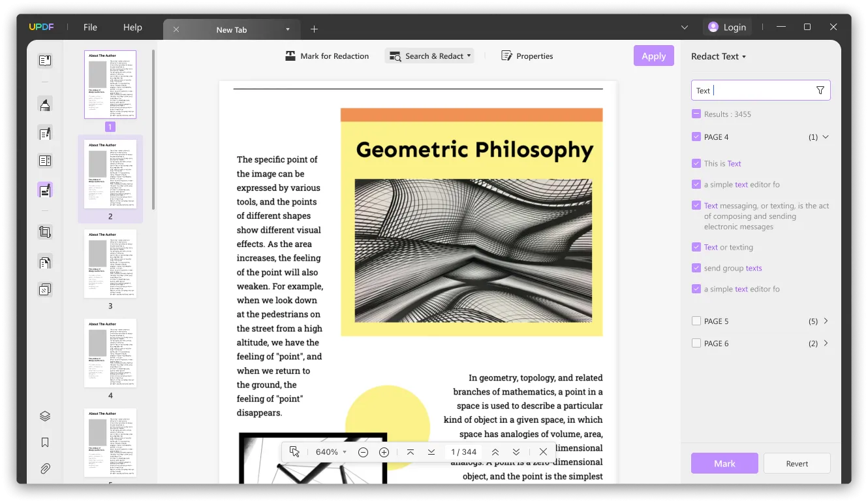Viewport: 868px width, 503px height.
Task: Zoom in using the plus icon
Action: click(384, 452)
